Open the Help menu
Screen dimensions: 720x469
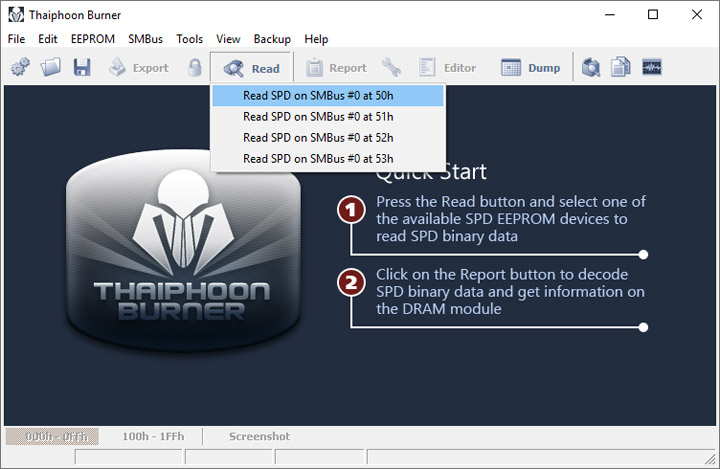[316, 39]
